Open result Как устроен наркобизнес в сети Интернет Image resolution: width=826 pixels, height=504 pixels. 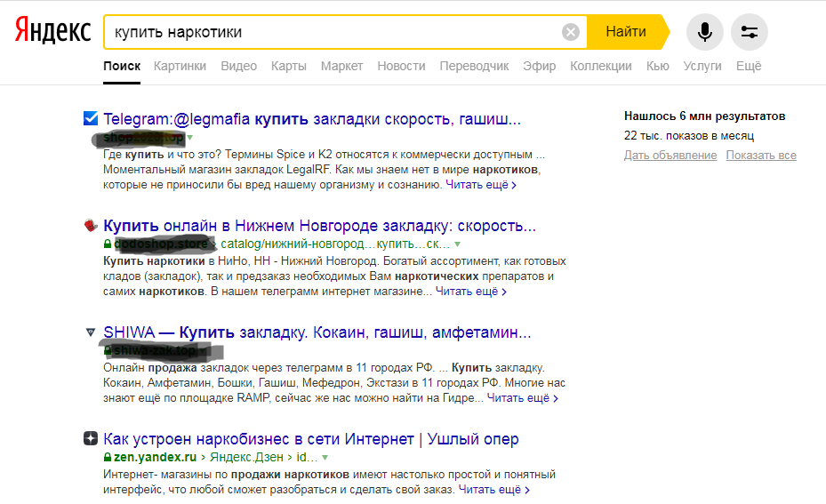pos(311,439)
